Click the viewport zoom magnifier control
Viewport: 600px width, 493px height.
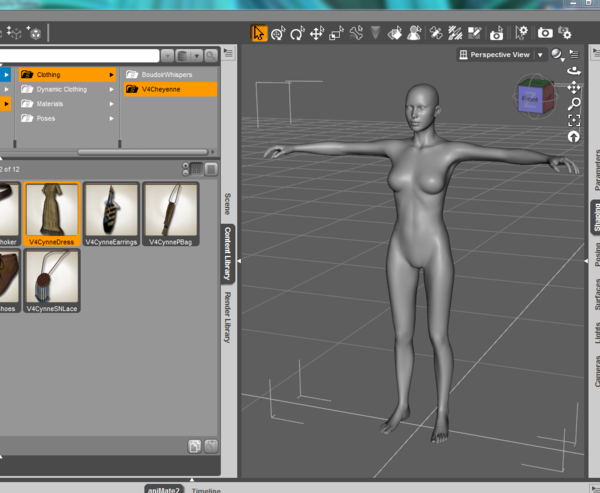click(x=574, y=104)
